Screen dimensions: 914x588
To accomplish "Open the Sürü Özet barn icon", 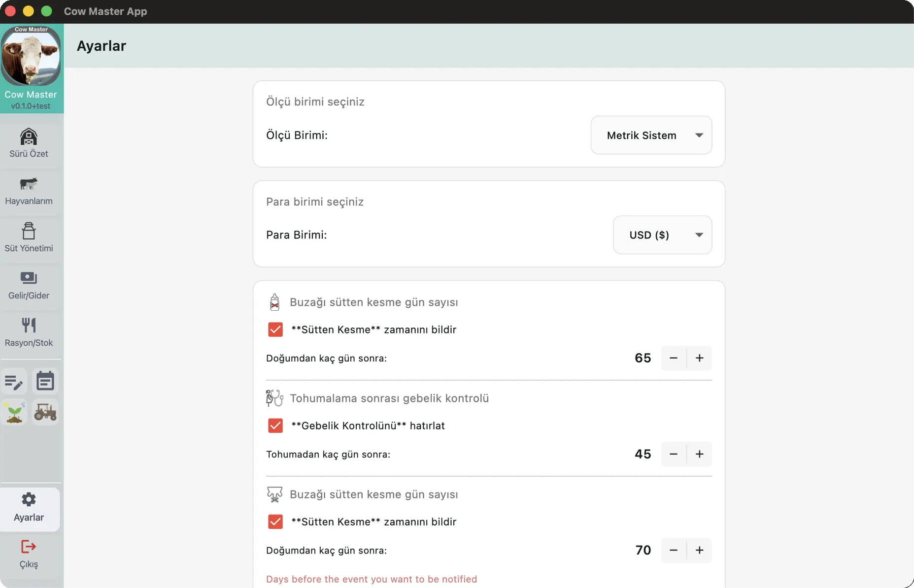I will click(x=29, y=137).
